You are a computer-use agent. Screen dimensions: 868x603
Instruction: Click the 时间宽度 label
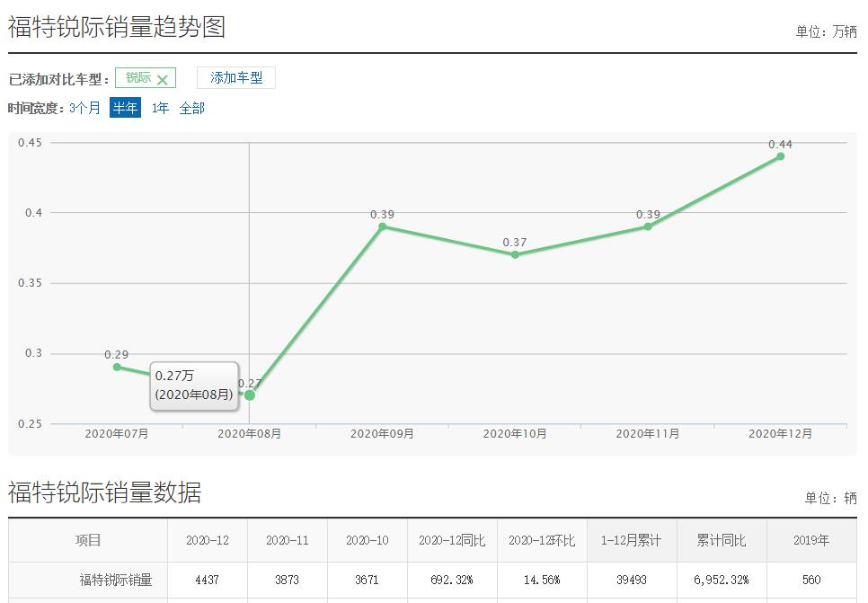click(34, 109)
